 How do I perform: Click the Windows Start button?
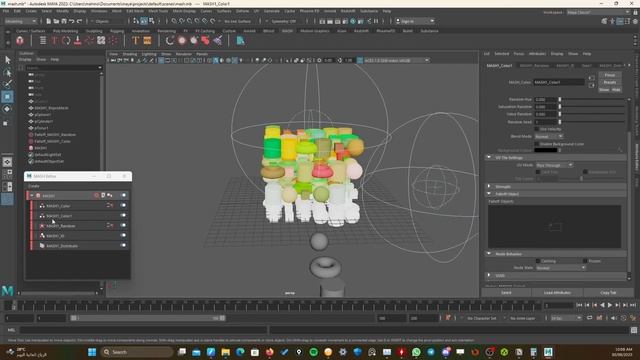(92, 352)
